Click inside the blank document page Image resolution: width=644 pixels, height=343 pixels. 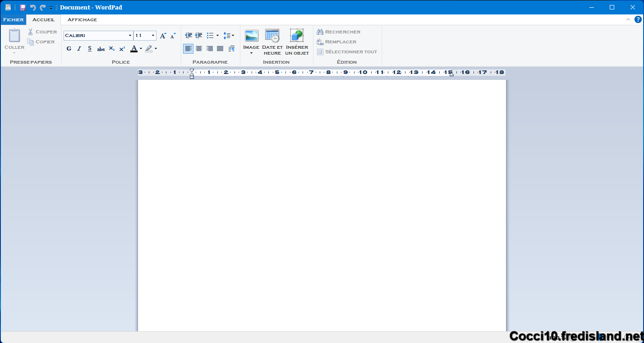pos(322,206)
